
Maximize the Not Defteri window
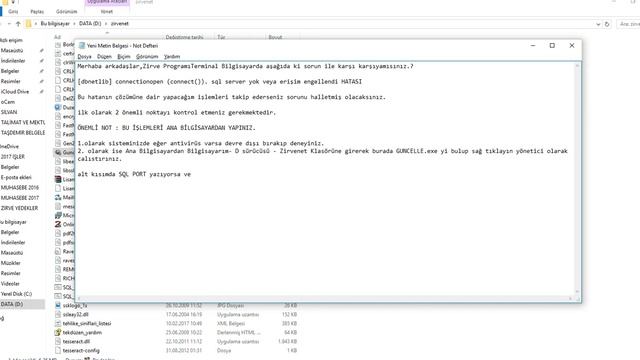(552, 45)
